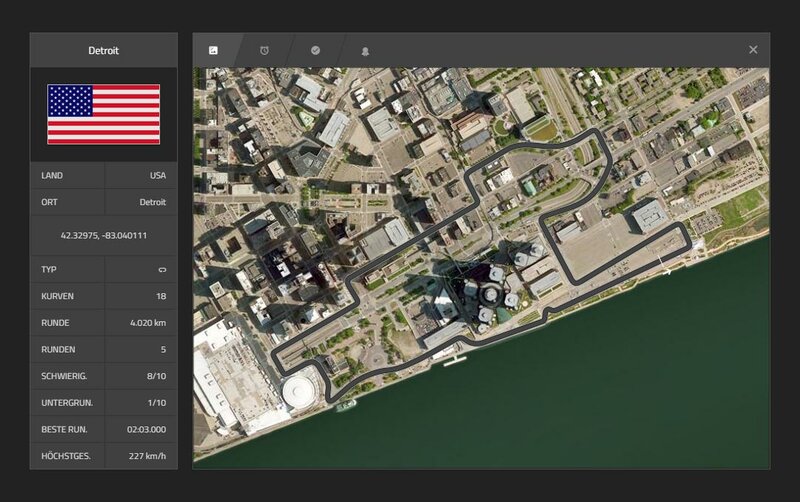Click the circuit loop type icon

(160, 270)
